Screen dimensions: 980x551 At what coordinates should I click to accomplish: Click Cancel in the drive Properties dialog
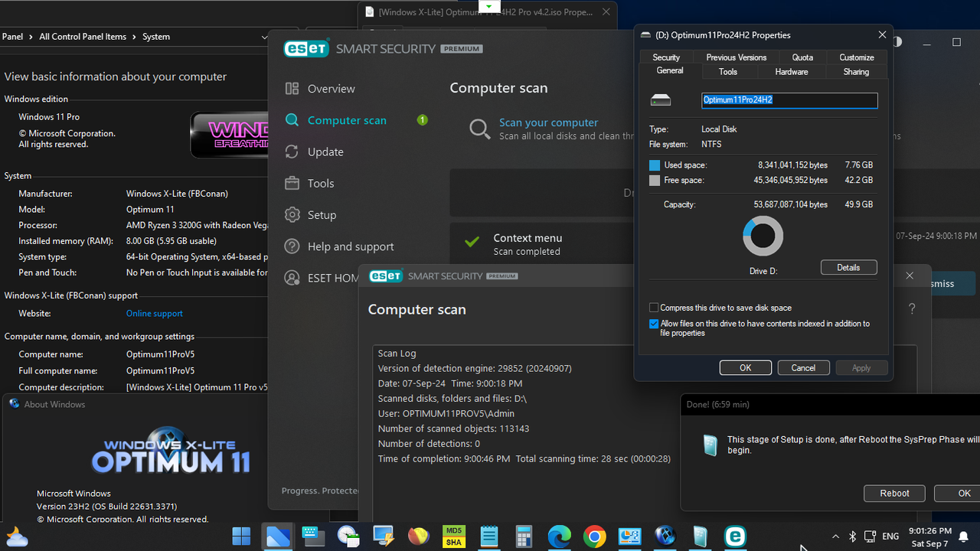click(x=803, y=368)
